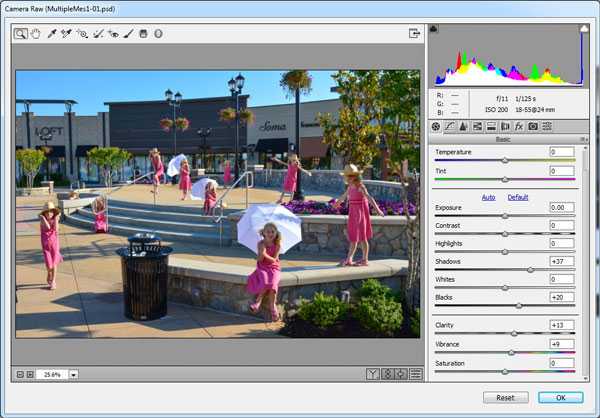Screen dimensions: 600x418
Task: Click the Exposure value field
Action: pos(561,207)
